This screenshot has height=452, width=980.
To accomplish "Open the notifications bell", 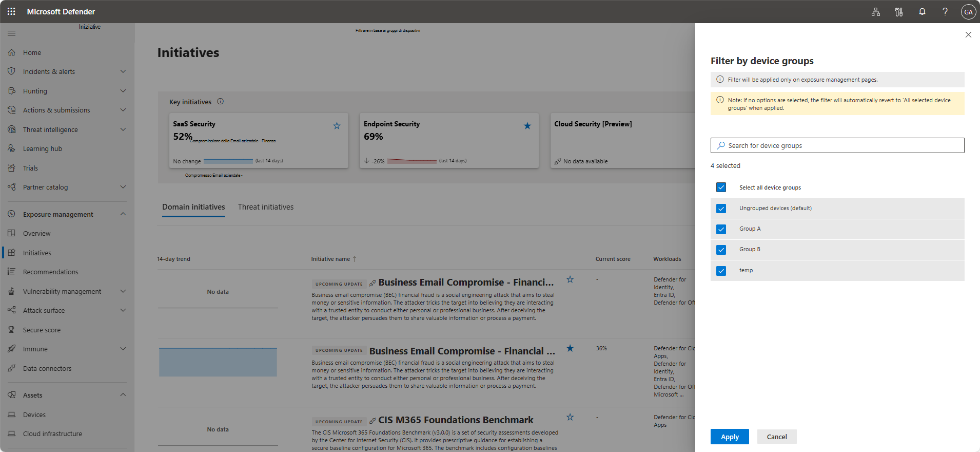I will 922,12.
